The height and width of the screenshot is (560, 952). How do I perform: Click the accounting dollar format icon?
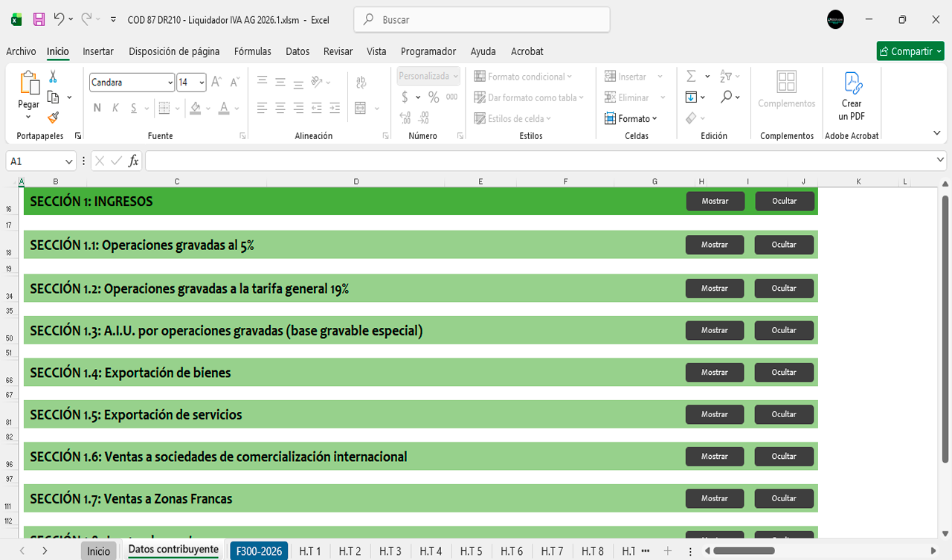point(405,97)
